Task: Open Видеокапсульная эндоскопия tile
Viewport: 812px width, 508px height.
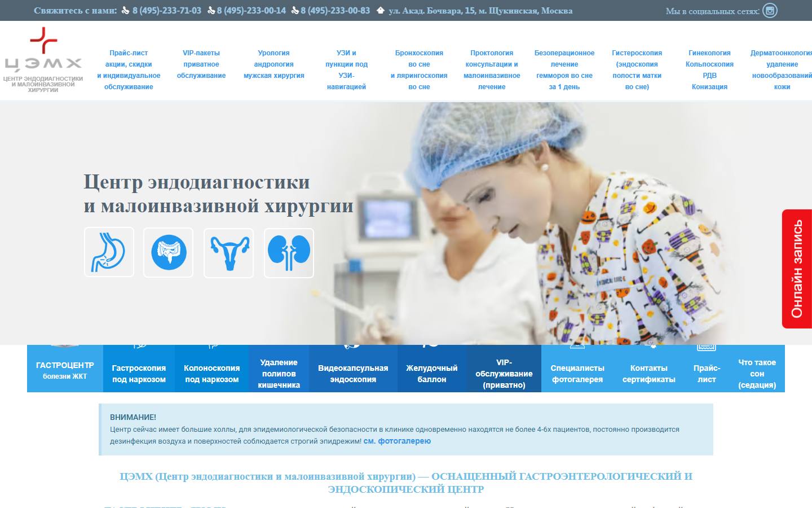Action: (x=353, y=369)
